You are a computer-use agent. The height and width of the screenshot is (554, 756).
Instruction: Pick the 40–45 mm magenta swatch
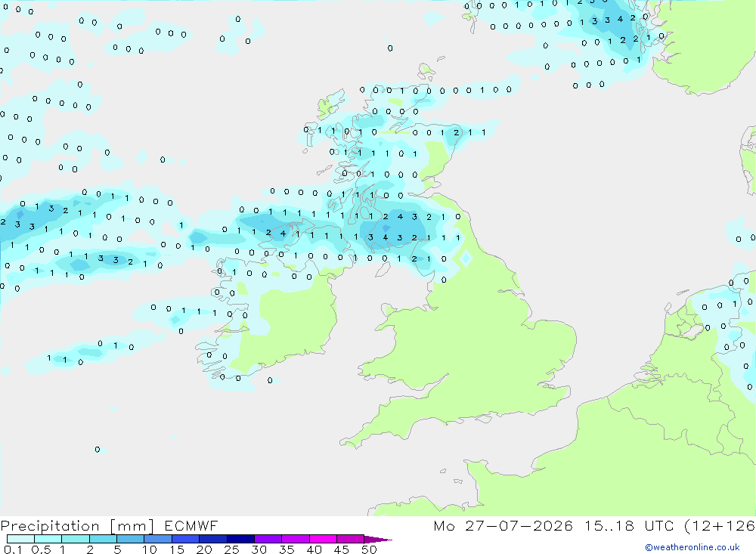(323, 539)
